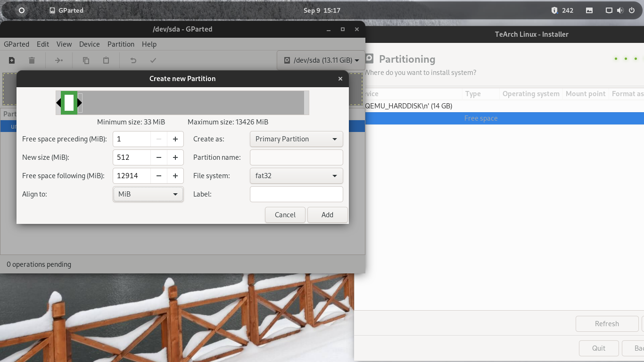
Task: Open the Edit menu
Action: (43, 44)
